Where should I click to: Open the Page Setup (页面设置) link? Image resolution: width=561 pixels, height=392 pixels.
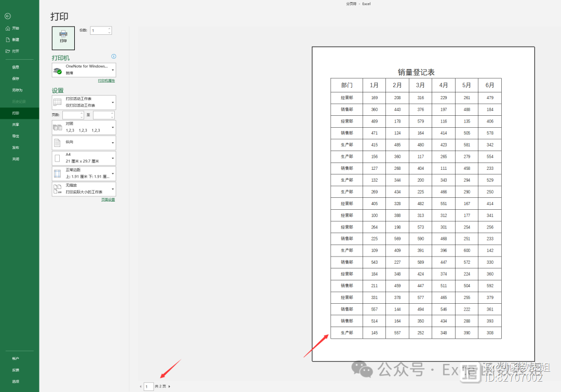[108, 200]
